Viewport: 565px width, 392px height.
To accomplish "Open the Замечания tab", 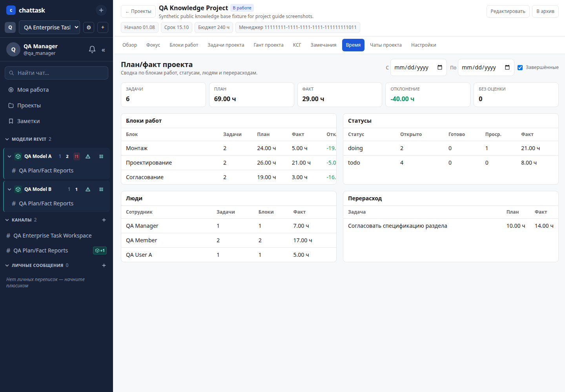I will 323,45.
